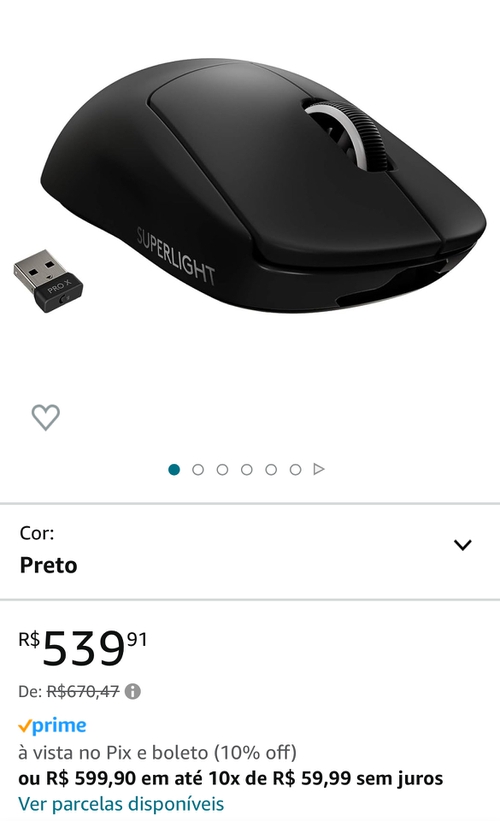Jump to fourth product image dot
500x821 pixels.
247,470
